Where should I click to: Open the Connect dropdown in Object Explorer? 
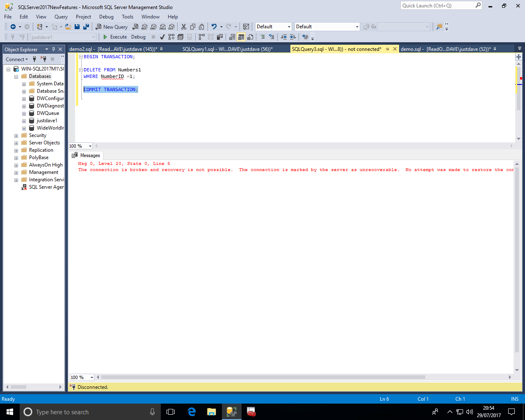pyautogui.click(x=17, y=59)
